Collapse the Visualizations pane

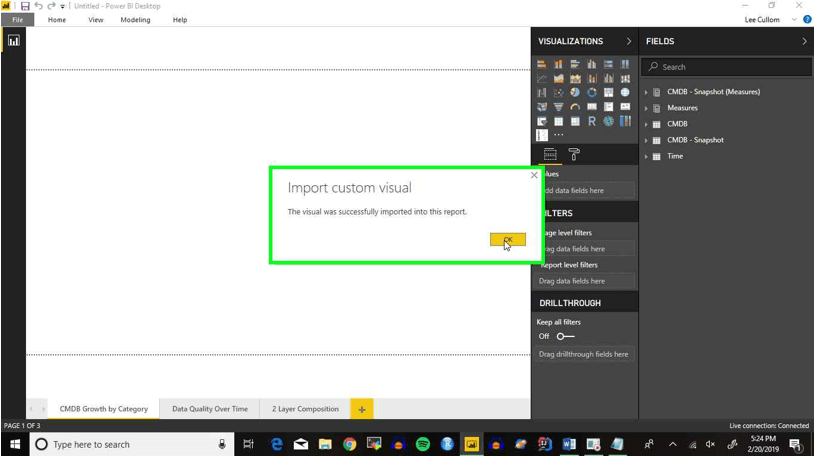(629, 41)
